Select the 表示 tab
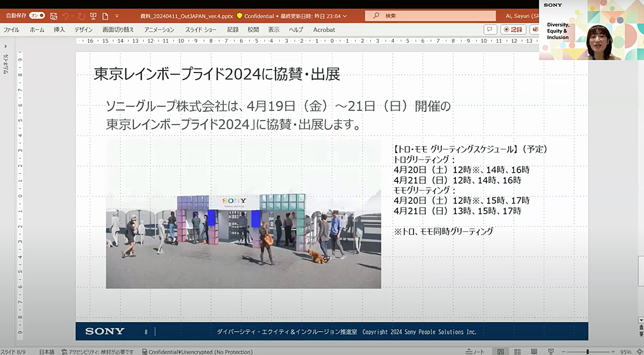644x355 pixels. tap(274, 30)
